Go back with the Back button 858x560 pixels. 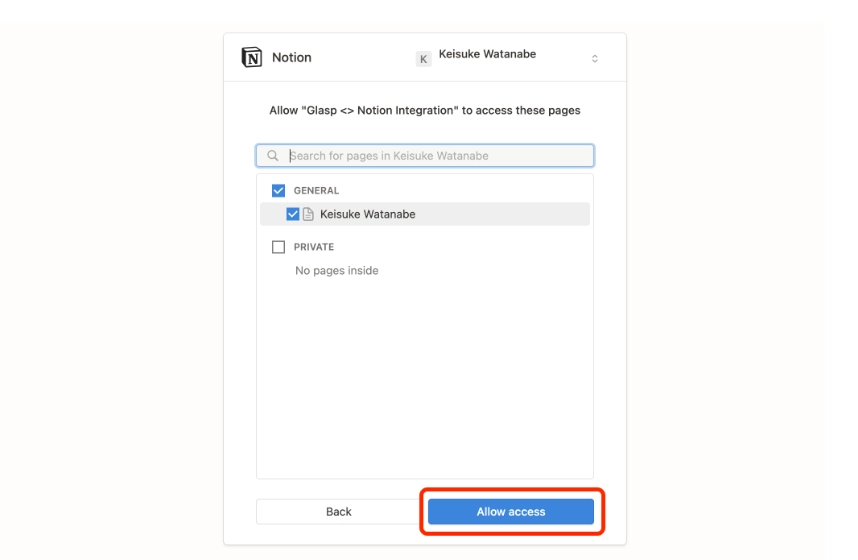(338, 512)
